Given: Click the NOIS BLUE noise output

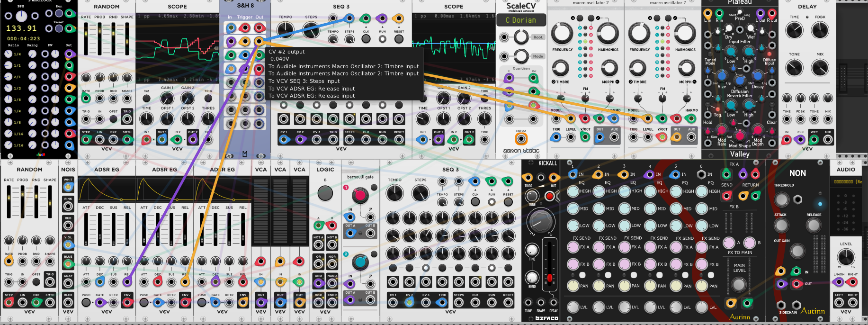Looking at the screenshot, I should click(x=68, y=264).
